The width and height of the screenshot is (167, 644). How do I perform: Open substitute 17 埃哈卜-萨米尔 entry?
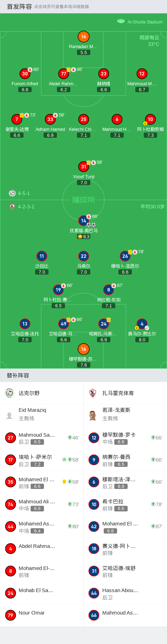[41, 460]
